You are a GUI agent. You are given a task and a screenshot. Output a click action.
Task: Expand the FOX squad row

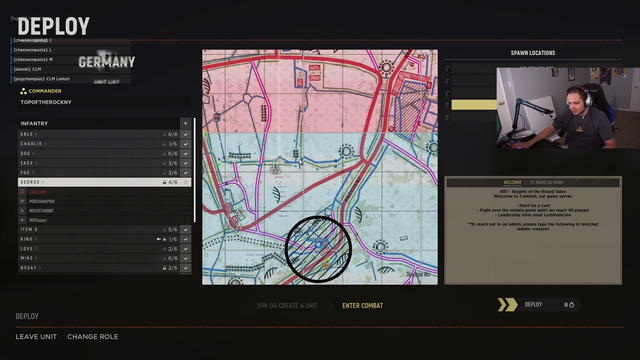(99, 173)
